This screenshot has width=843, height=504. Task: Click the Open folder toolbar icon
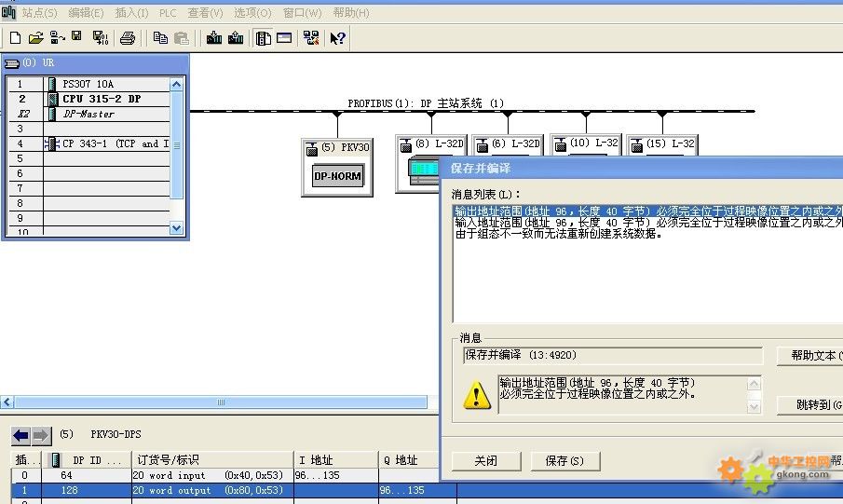(35, 38)
